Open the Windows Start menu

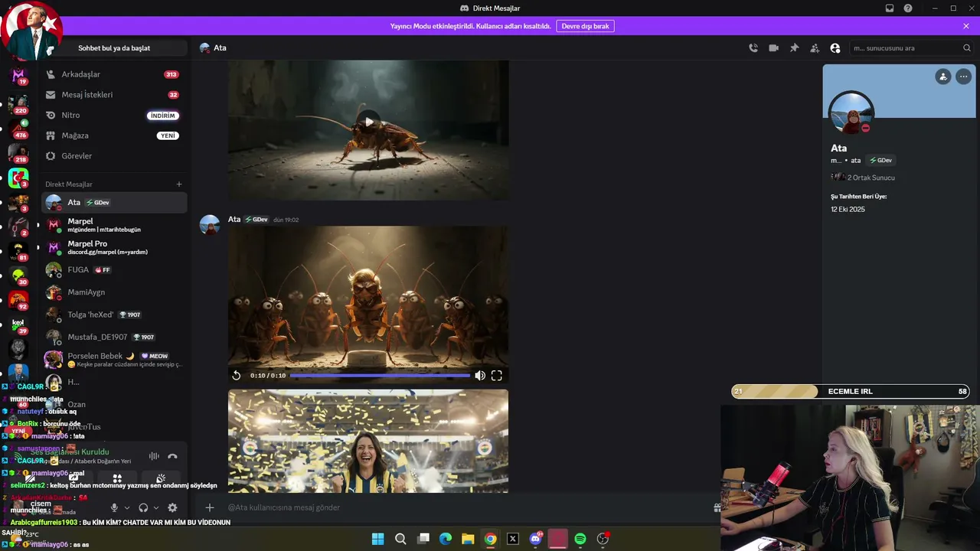click(x=377, y=539)
